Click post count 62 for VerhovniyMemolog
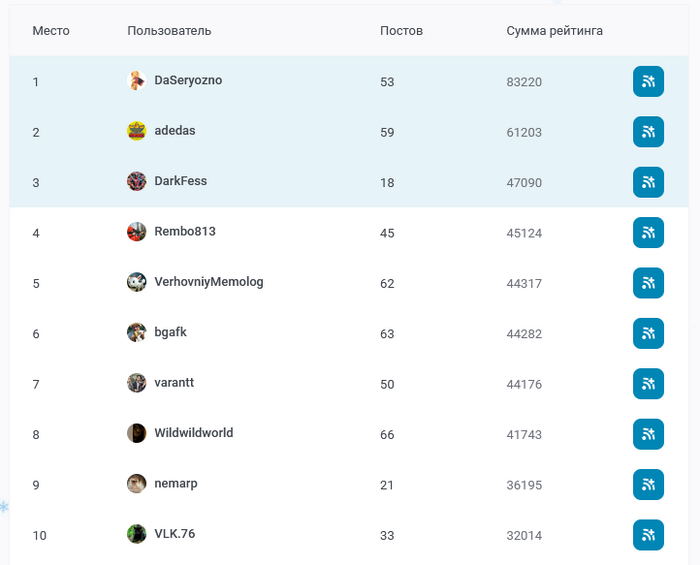The image size is (700, 565). 387,284
